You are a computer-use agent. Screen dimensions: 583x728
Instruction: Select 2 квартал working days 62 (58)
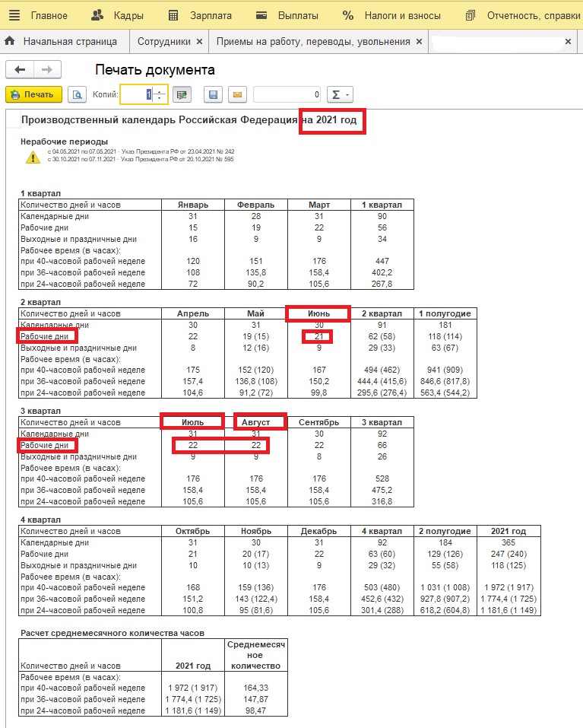click(382, 336)
